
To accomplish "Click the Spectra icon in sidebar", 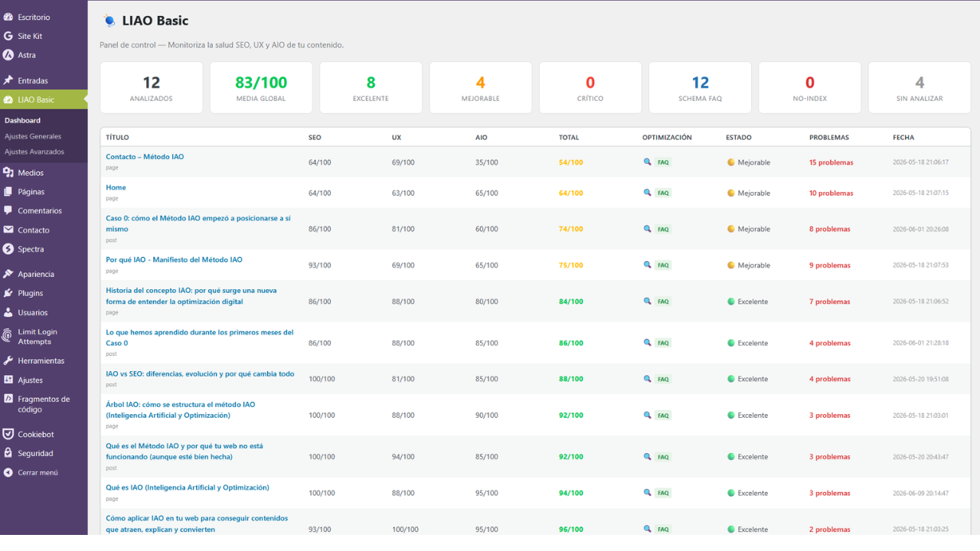I will tap(8, 249).
